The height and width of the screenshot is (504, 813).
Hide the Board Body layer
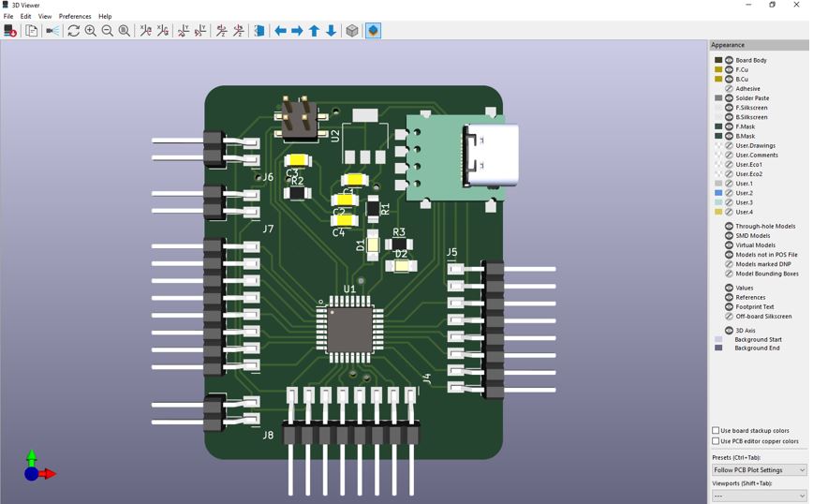729,60
